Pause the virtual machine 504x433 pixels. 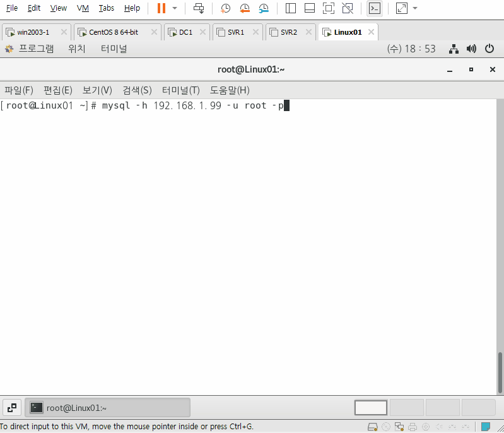(x=161, y=8)
